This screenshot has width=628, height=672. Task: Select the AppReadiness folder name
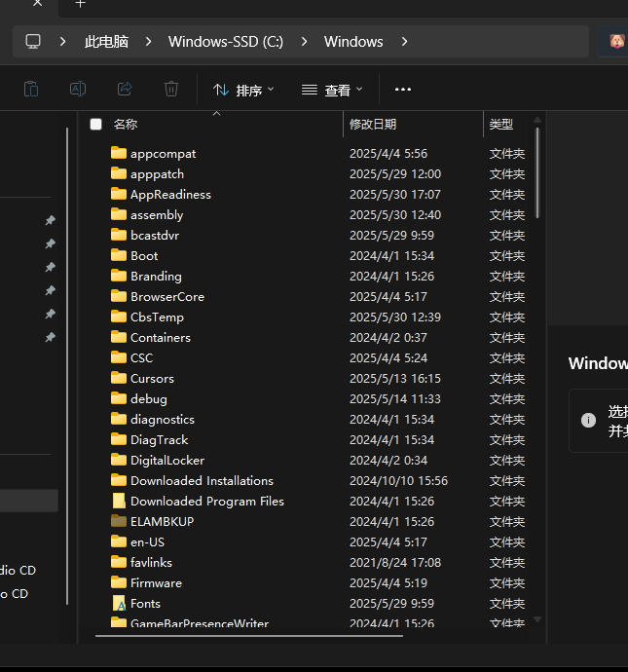(x=170, y=195)
